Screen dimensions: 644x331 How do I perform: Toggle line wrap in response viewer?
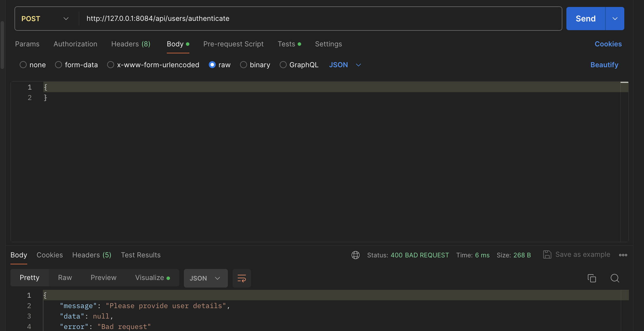click(x=242, y=278)
